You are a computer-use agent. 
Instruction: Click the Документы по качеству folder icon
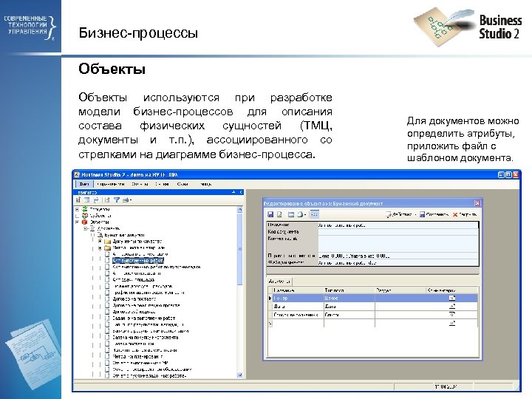click(108, 241)
